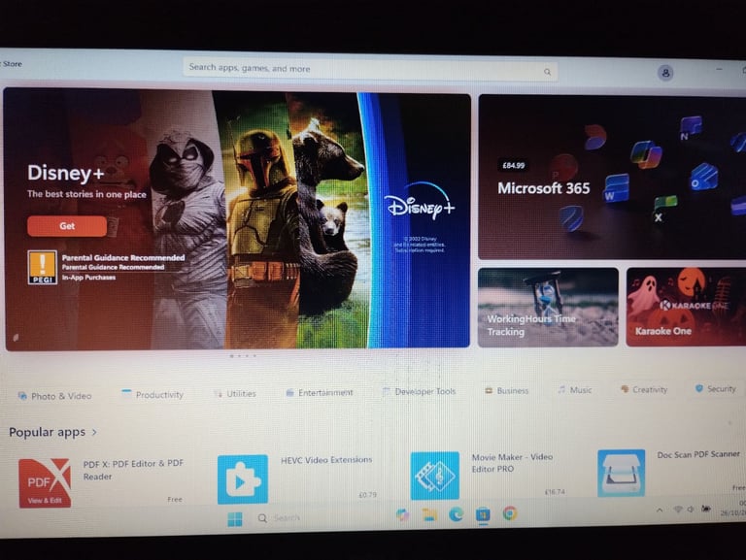Image resolution: width=746 pixels, height=560 pixels.
Task: Select the Photo & Video category
Action: point(54,396)
